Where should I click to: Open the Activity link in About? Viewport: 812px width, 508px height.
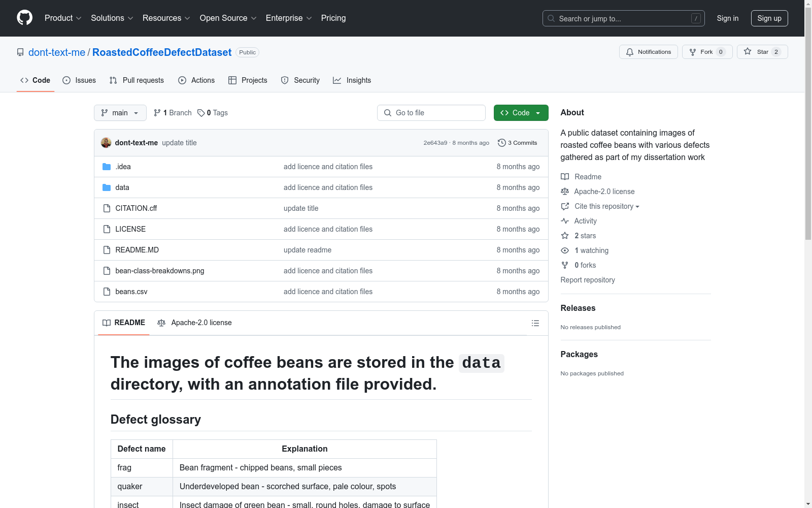point(579,221)
